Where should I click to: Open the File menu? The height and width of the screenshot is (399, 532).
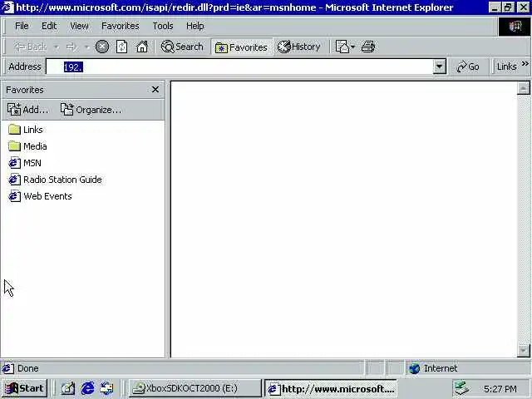22,26
